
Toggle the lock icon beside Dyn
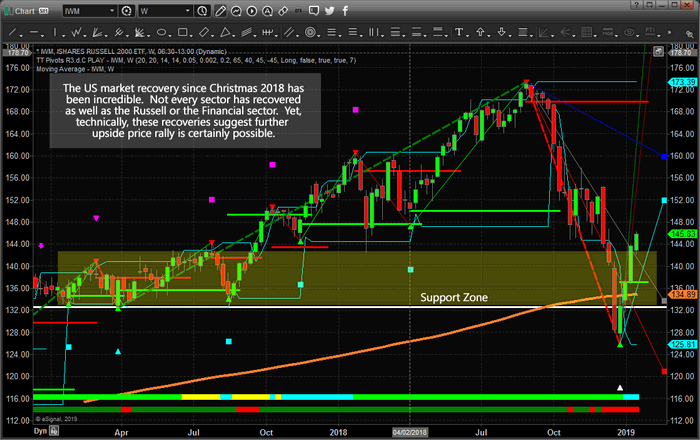click(54, 431)
